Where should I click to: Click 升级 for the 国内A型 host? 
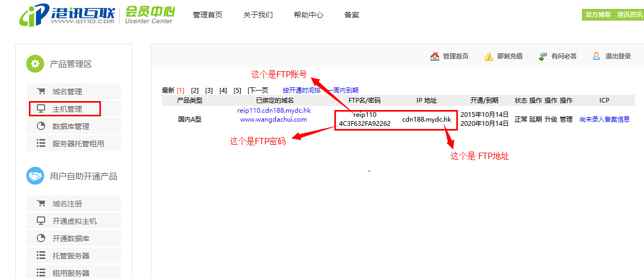(551, 120)
